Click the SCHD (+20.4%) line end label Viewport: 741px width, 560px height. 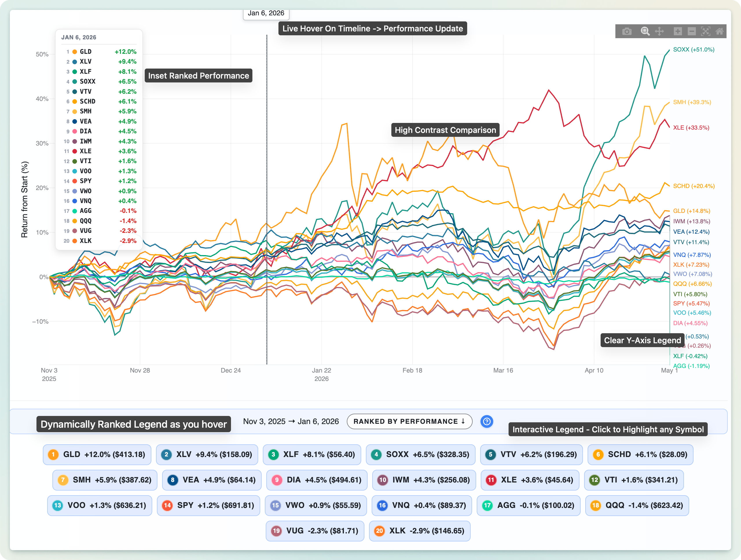tap(694, 186)
